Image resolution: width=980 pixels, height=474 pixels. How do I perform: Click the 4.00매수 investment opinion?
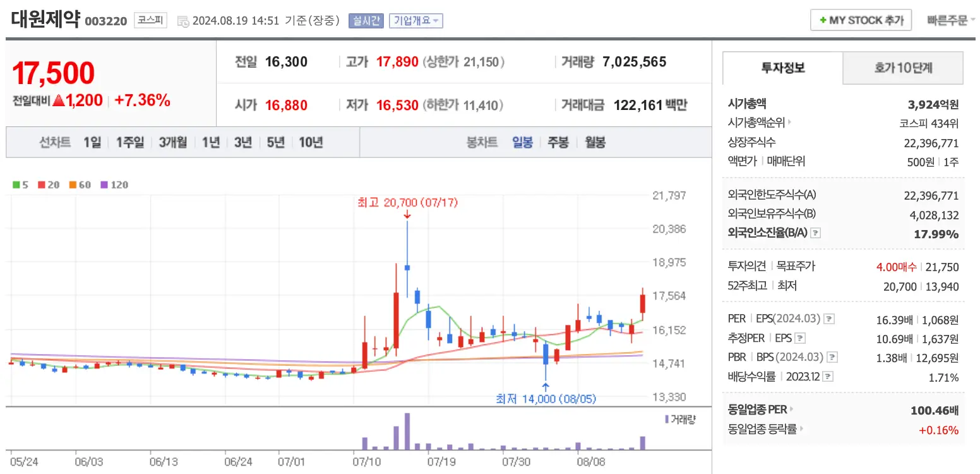[x=897, y=267]
